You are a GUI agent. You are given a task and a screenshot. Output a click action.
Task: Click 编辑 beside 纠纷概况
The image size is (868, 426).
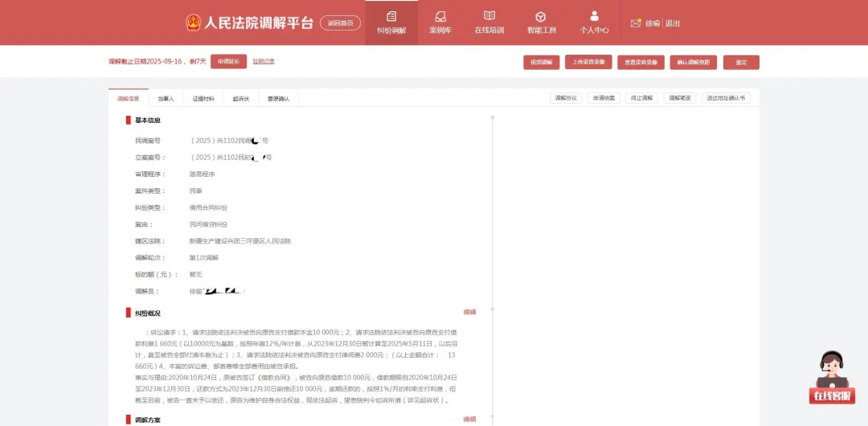click(x=469, y=312)
